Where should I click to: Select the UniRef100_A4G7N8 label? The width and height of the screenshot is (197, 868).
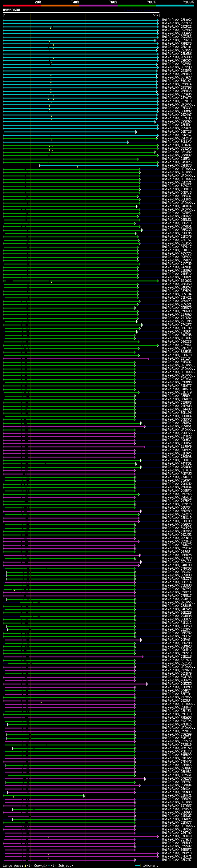tap(177, 335)
